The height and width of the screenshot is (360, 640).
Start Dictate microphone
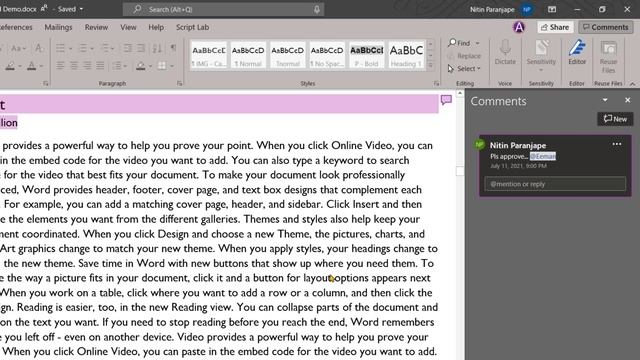click(505, 52)
